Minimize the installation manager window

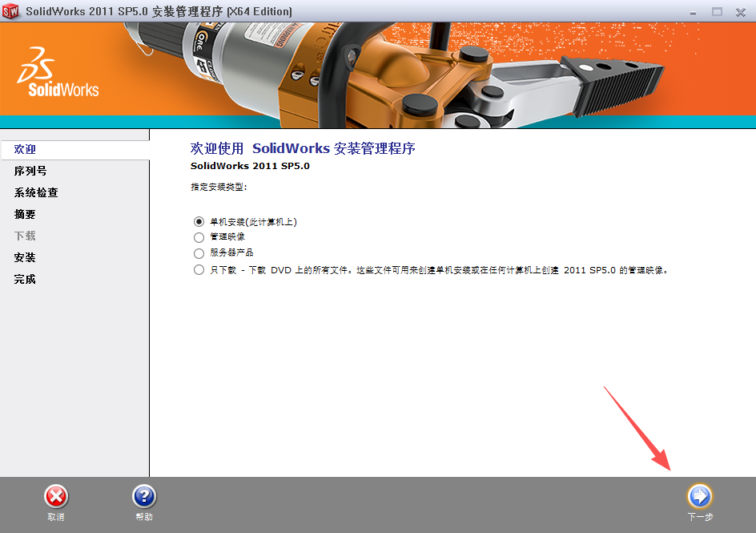click(693, 11)
